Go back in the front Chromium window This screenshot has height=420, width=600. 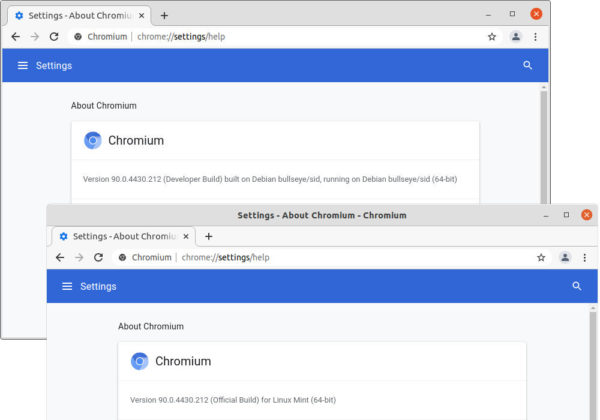pyautogui.click(x=60, y=257)
